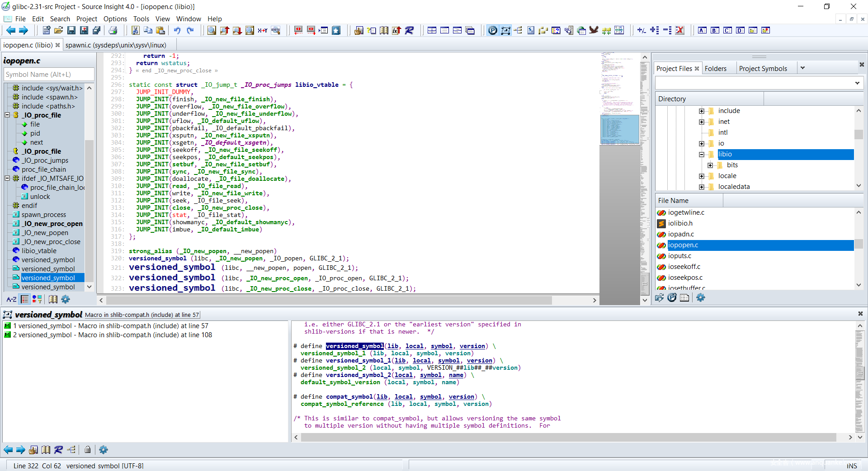
Task: Focus the Symbol Name search field
Action: [x=49, y=75]
